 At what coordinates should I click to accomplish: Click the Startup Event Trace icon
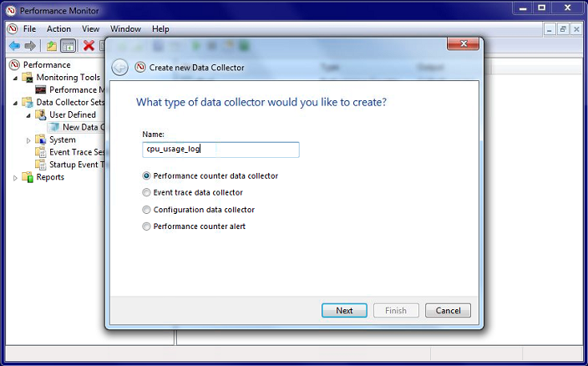pos(40,165)
